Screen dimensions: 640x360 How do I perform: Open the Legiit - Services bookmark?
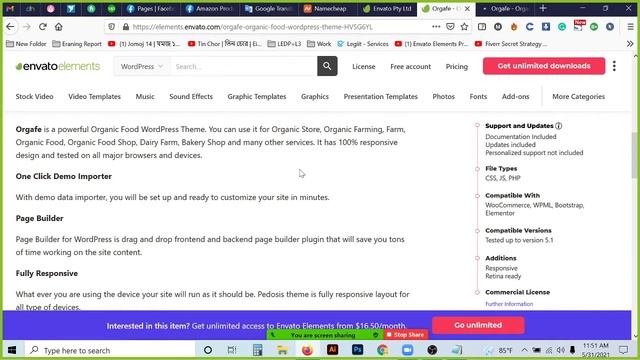362,44
